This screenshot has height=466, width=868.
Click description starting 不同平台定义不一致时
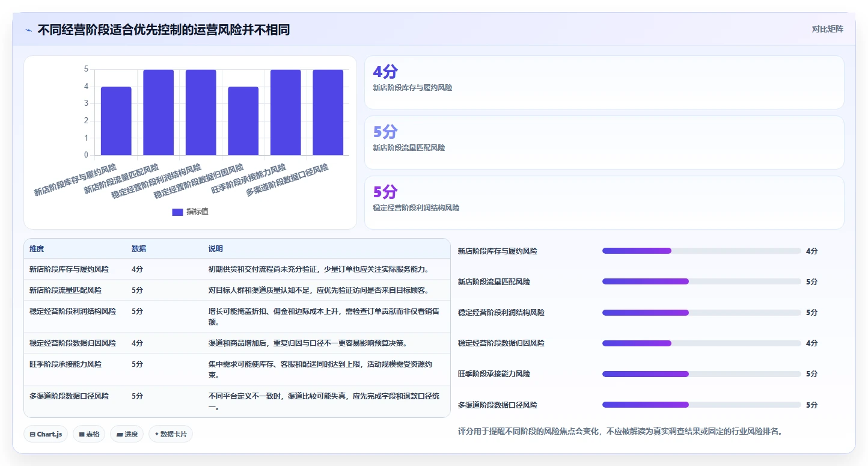pyautogui.click(x=325, y=401)
